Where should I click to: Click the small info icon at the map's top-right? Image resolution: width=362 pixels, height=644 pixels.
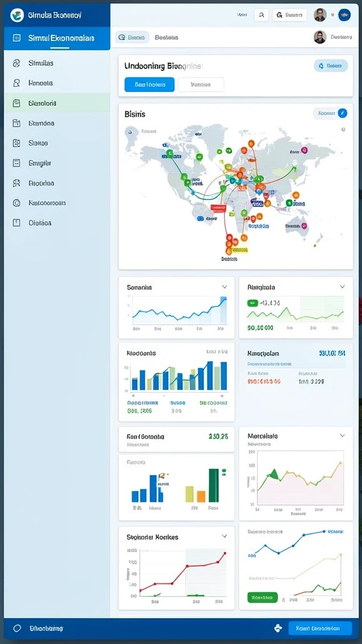coord(343,130)
